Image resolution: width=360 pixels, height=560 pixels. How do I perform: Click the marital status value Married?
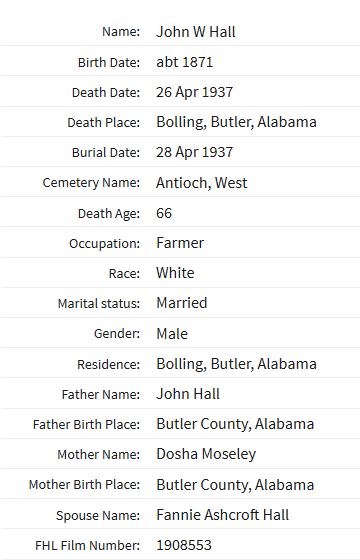[182, 303]
